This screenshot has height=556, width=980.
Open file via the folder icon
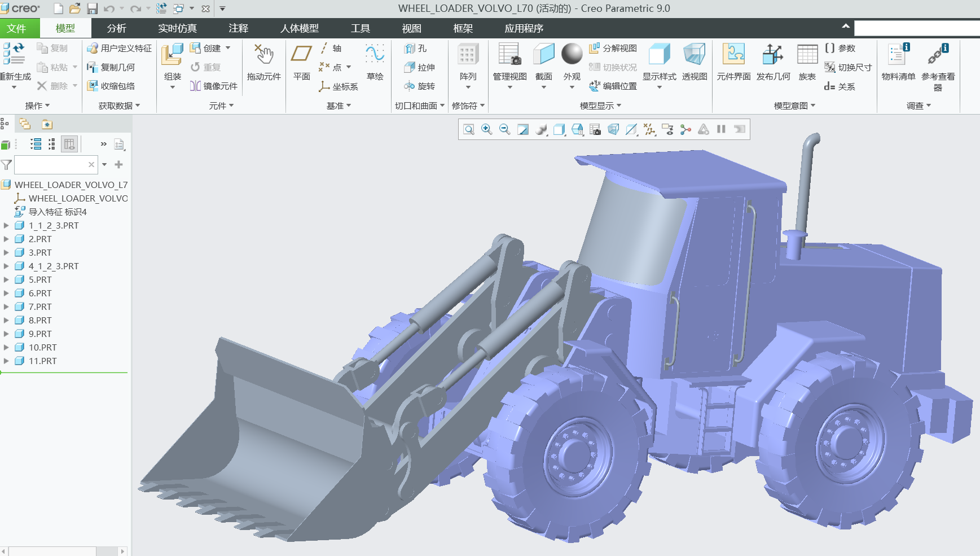(x=74, y=8)
